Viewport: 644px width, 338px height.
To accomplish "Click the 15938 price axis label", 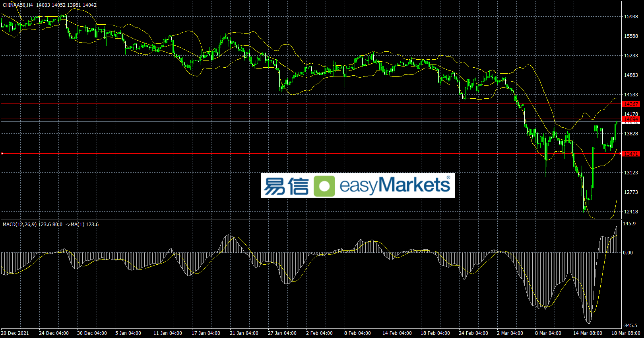I will tap(631, 17).
